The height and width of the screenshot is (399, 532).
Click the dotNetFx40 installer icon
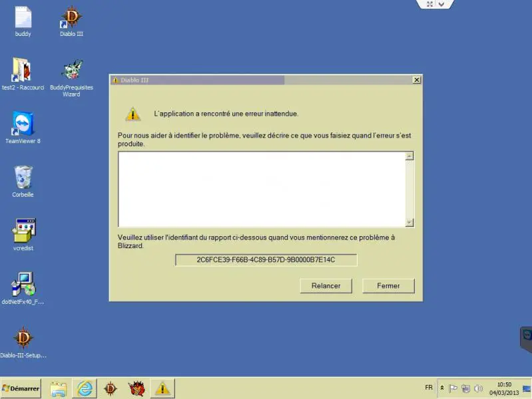point(23,285)
